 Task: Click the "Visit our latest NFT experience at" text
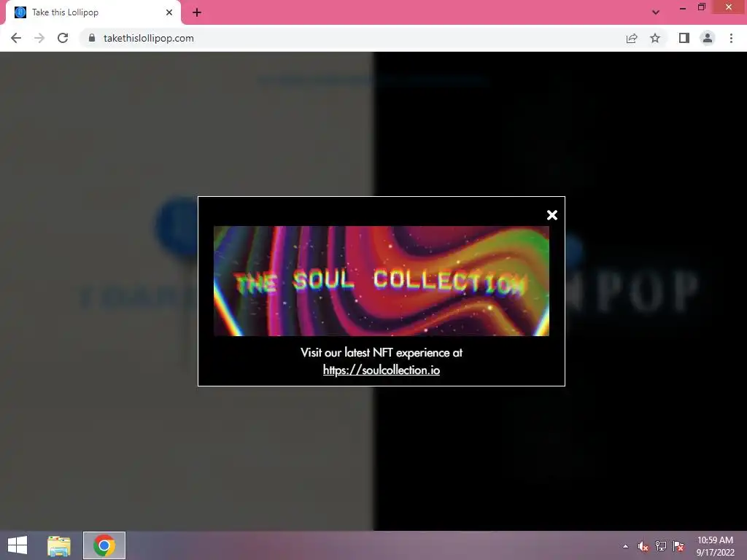click(x=381, y=352)
